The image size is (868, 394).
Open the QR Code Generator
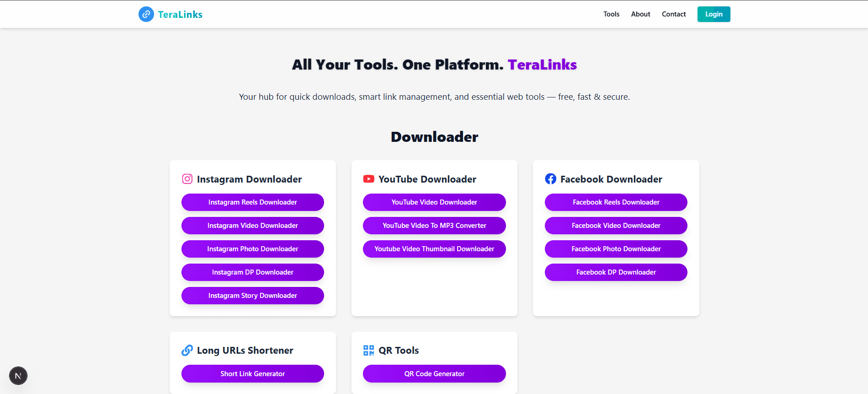point(434,374)
